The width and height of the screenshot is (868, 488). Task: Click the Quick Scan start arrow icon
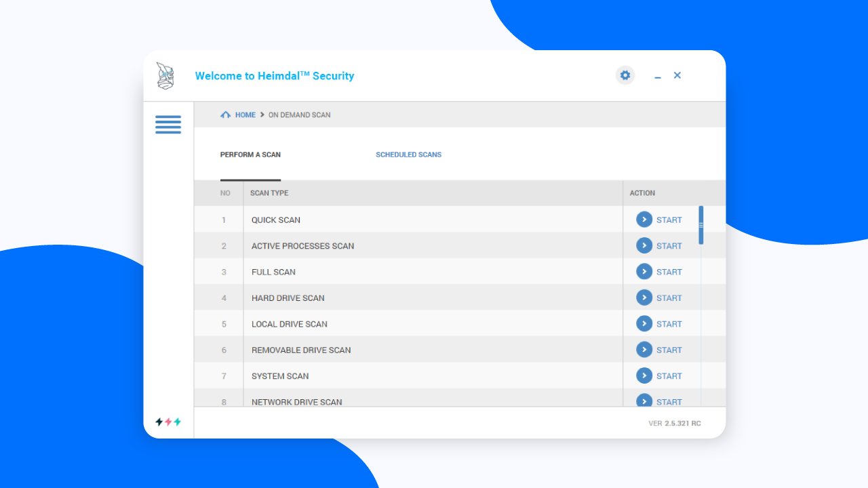click(x=644, y=220)
